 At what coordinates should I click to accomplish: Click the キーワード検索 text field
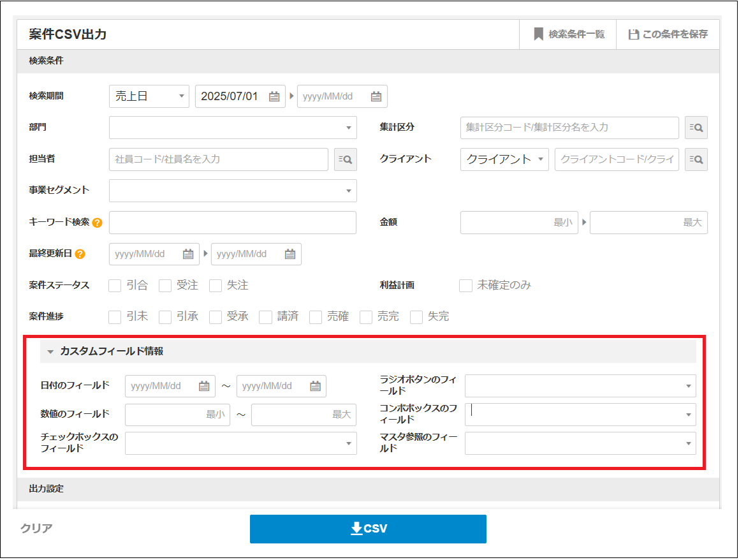coord(233,223)
